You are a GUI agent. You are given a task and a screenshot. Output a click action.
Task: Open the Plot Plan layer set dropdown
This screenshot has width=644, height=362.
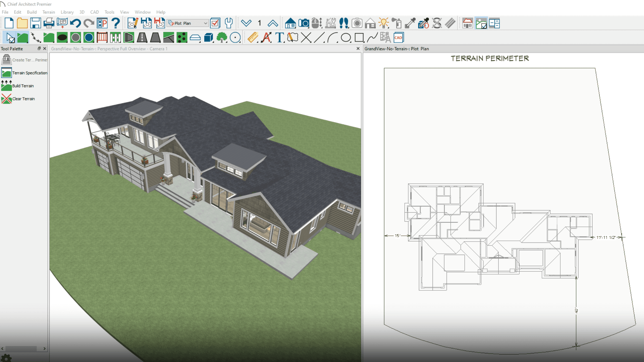click(188, 23)
